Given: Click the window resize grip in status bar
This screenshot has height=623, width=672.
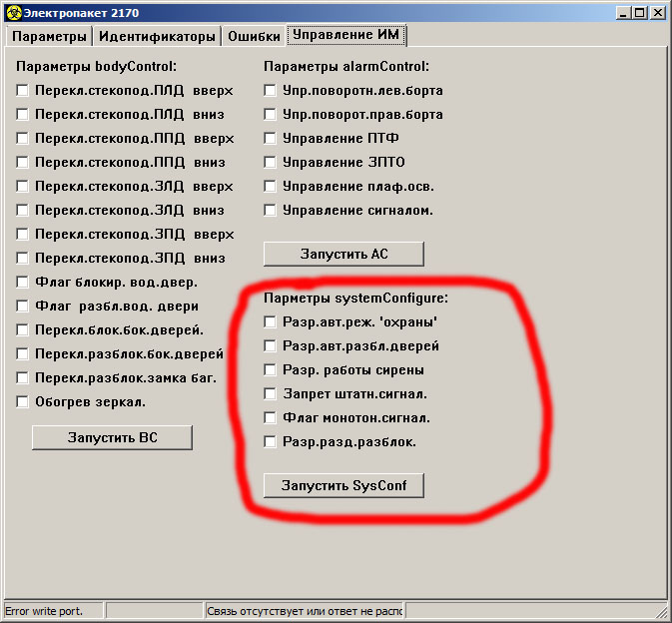Looking at the screenshot, I should [x=661, y=611].
